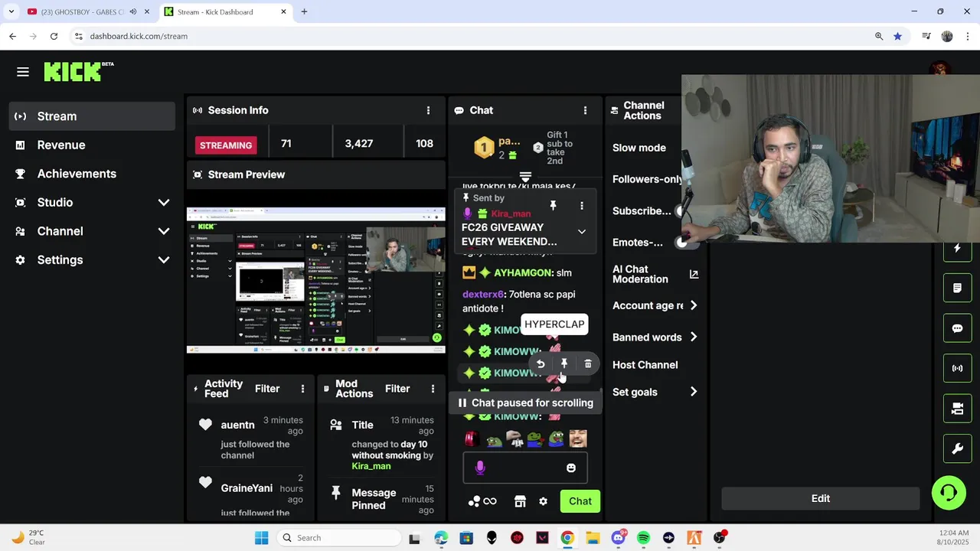Click the chat message input field
The height and width of the screenshot is (551, 980).
(x=525, y=468)
